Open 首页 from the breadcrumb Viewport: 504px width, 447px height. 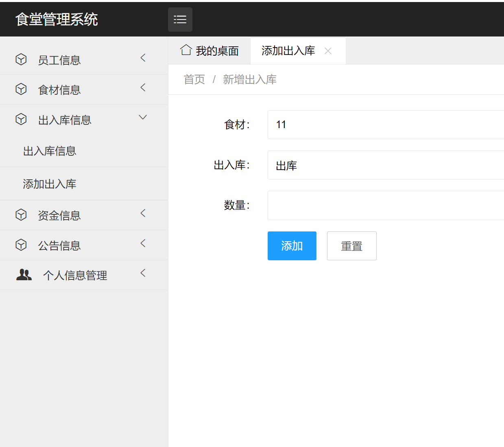(194, 79)
